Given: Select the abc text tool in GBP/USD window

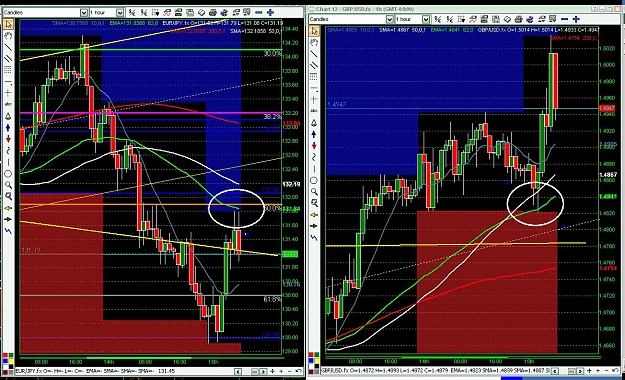Looking at the screenshot, I should 314,110.
